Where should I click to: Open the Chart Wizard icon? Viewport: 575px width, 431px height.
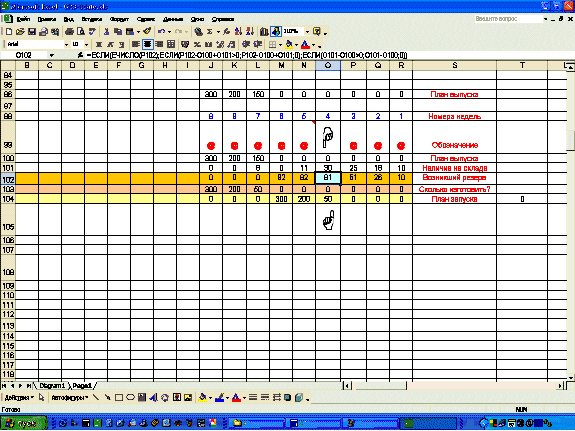(x=264, y=32)
